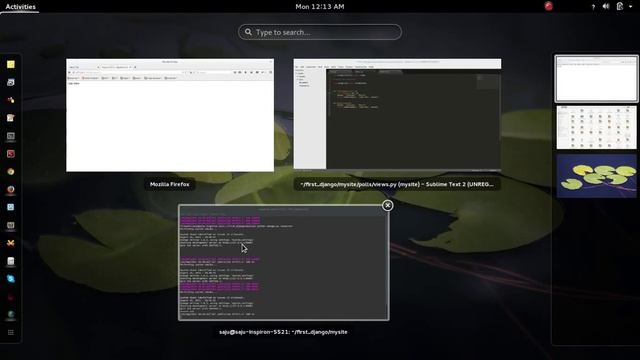Click the red recording indicator in top bar
Viewport: 640px width, 360px height.
[549, 6]
